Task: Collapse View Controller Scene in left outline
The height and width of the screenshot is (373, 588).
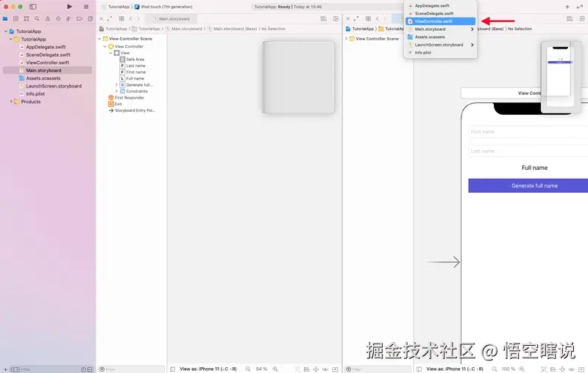Action: coord(99,38)
